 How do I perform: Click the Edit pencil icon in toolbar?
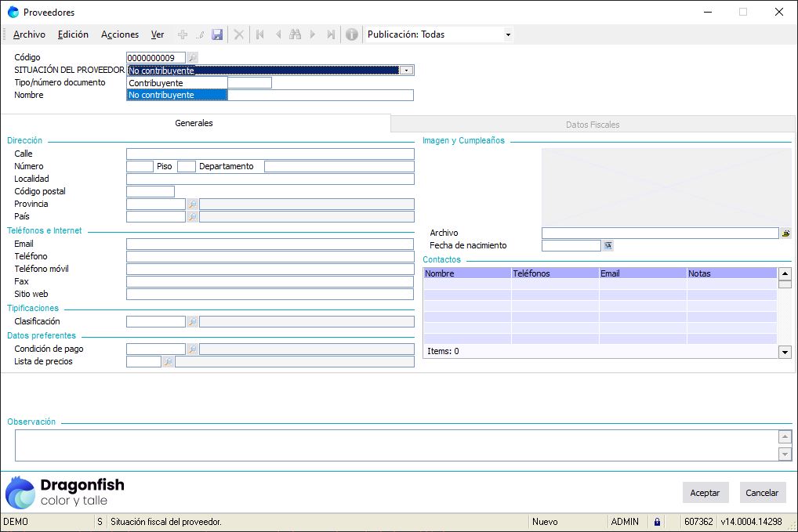(201, 34)
